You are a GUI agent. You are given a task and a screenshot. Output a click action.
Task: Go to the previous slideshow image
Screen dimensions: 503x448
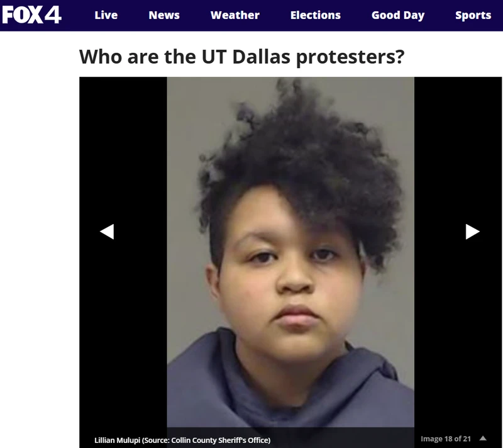[107, 232]
